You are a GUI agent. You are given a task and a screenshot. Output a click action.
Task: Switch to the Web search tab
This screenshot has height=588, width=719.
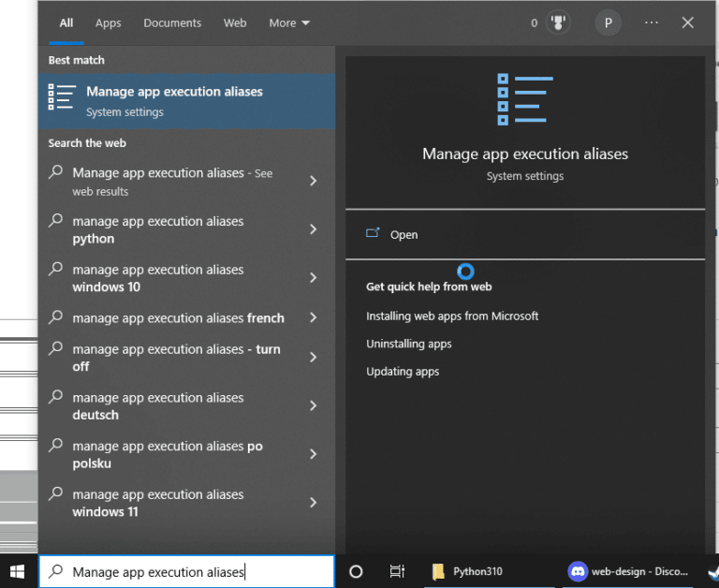(x=235, y=23)
